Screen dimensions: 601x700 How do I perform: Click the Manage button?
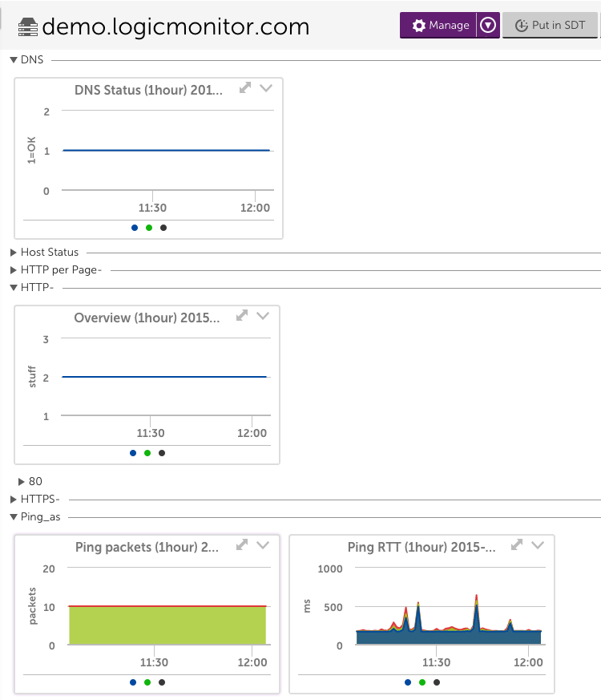coord(439,26)
